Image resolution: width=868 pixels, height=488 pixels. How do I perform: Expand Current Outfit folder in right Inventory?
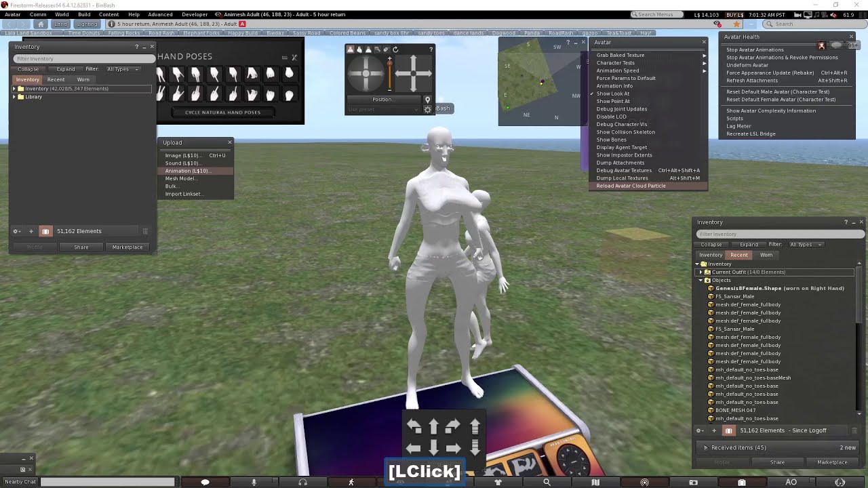701,272
